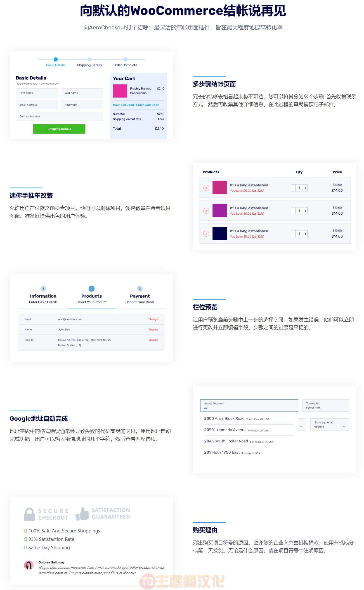Click the Last Name field
This screenshot has height=590, width=364.
point(82,93)
